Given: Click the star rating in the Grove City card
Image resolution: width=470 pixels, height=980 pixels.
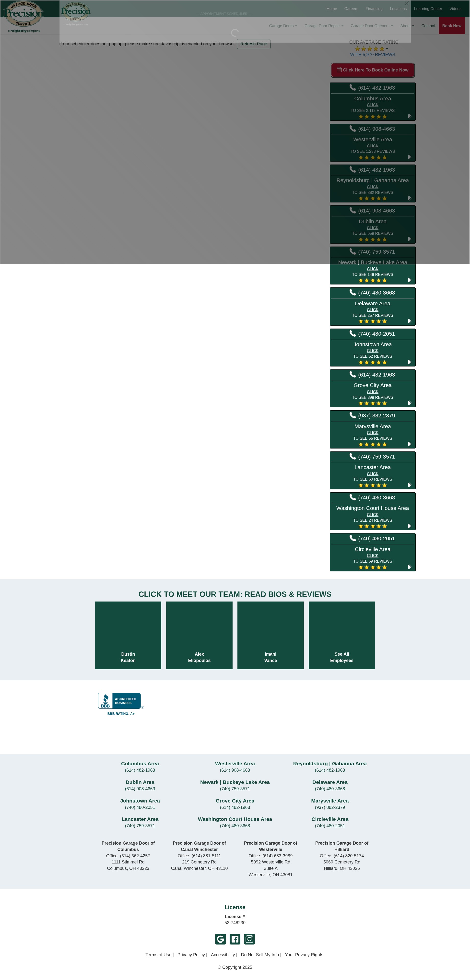Looking at the screenshot, I should click(x=373, y=403).
